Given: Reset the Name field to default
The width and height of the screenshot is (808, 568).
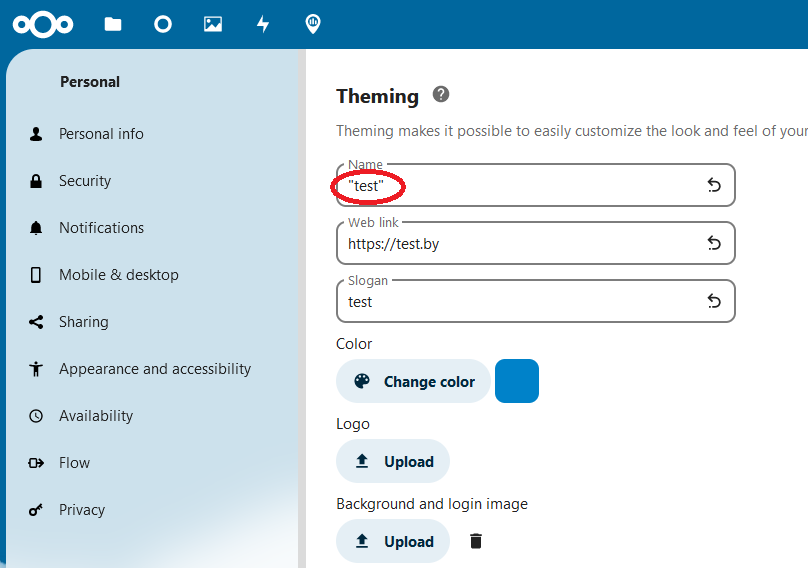Looking at the screenshot, I should coord(714,185).
